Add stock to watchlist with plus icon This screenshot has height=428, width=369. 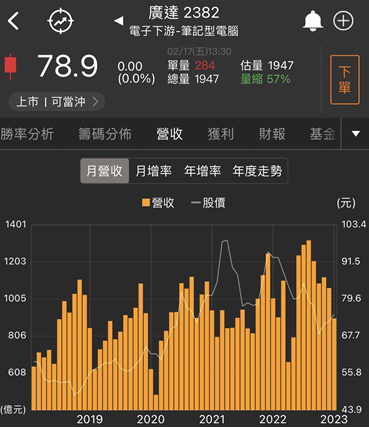(343, 21)
